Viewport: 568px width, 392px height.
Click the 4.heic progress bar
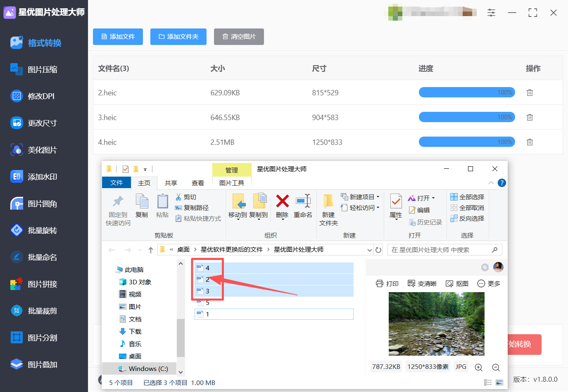[467, 142]
